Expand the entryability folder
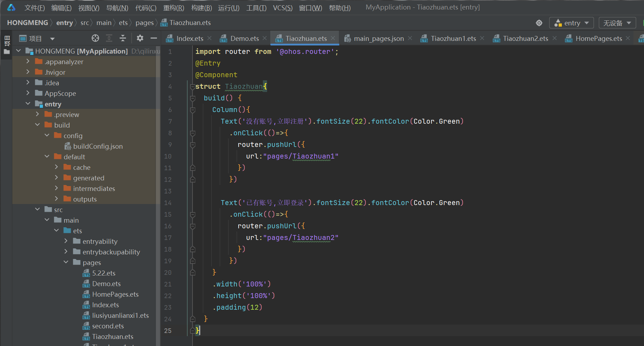 (66, 241)
